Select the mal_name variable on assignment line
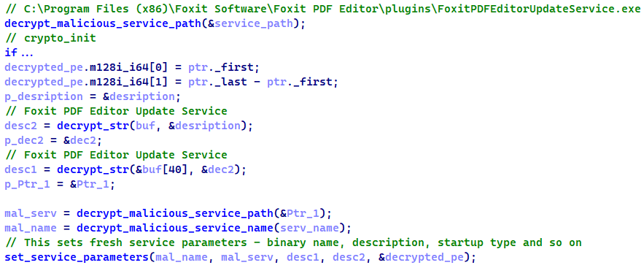The width and height of the screenshot is (644, 268). click(x=30, y=228)
